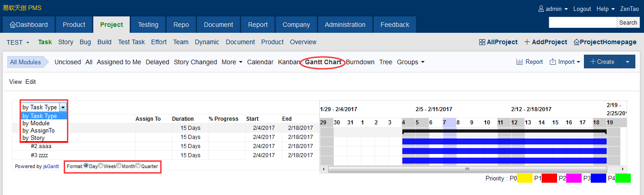The image size is (644, 195).
Task: Select the Week format radio button
Action: pos(101,166)
